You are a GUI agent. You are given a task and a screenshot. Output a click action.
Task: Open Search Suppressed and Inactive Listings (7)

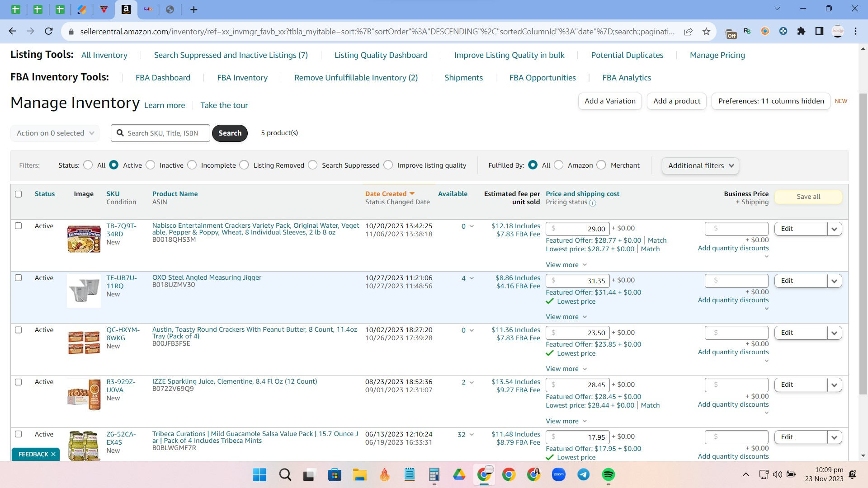[x=231, y=55]
